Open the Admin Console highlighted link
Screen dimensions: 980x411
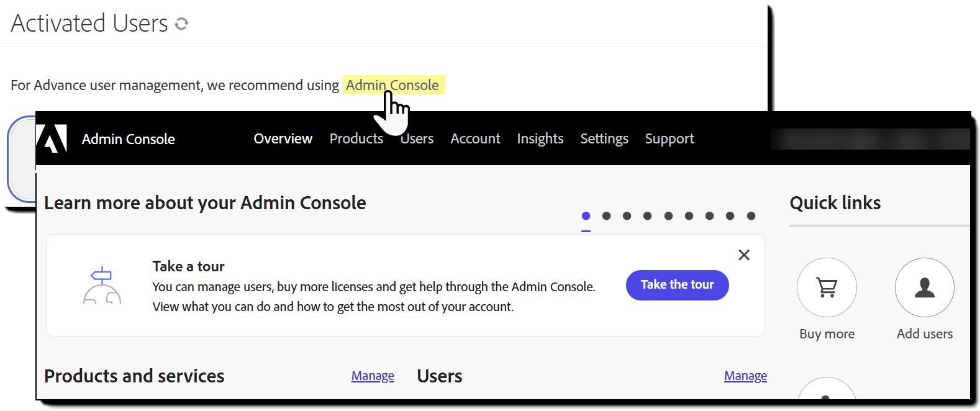pos(392,85)
